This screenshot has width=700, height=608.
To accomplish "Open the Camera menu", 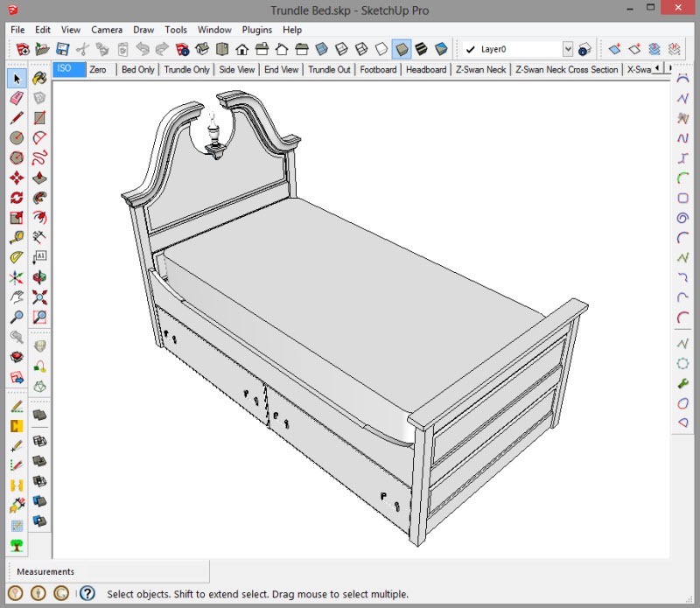I will point(107,30).
